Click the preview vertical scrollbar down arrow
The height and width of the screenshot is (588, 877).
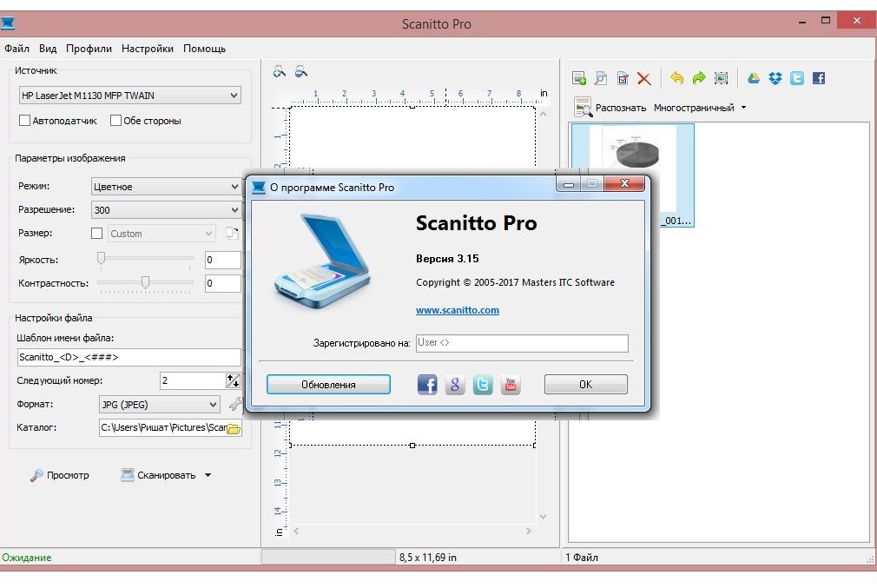pos(543,517)
